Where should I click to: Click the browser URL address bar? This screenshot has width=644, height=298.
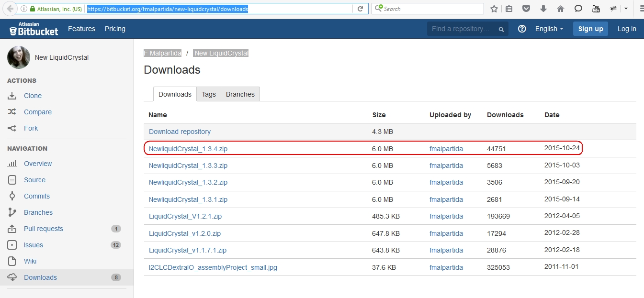pyautogui.click(x=220, y=9)
